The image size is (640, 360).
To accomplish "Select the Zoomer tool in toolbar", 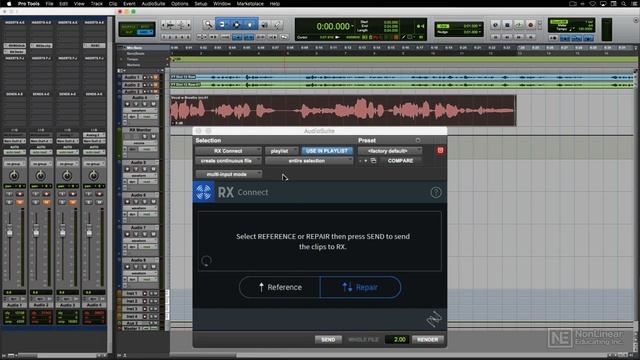I will pos(208,24).
